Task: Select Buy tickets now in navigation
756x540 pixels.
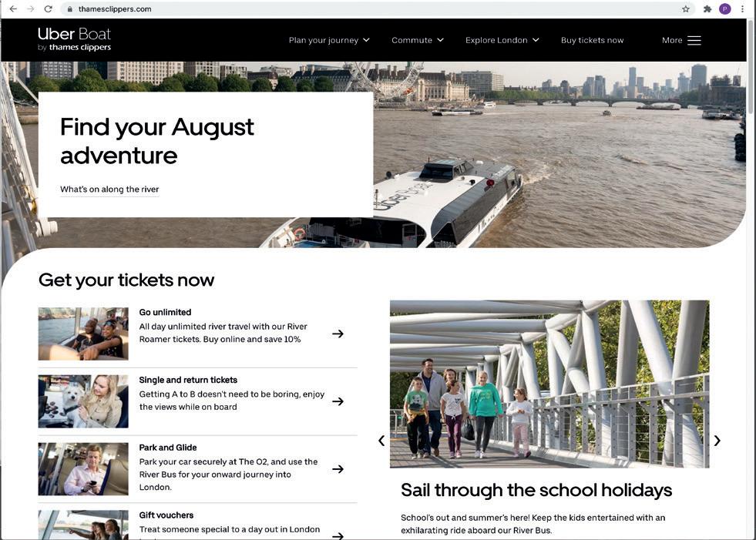Action: point(592,40)
